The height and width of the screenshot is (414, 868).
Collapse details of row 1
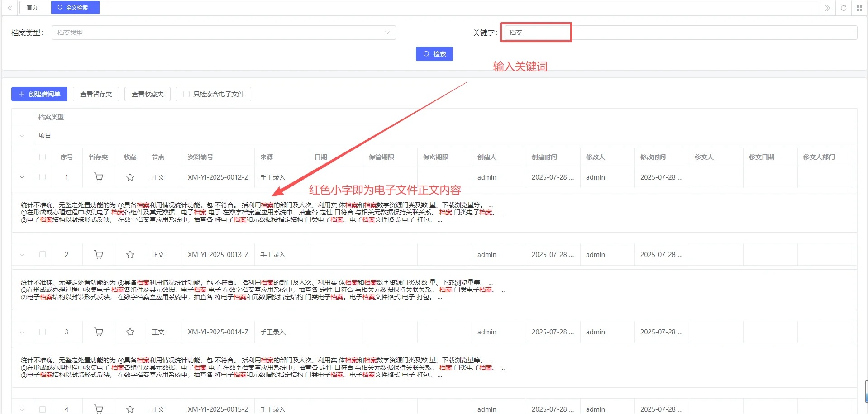pos(22,177)
